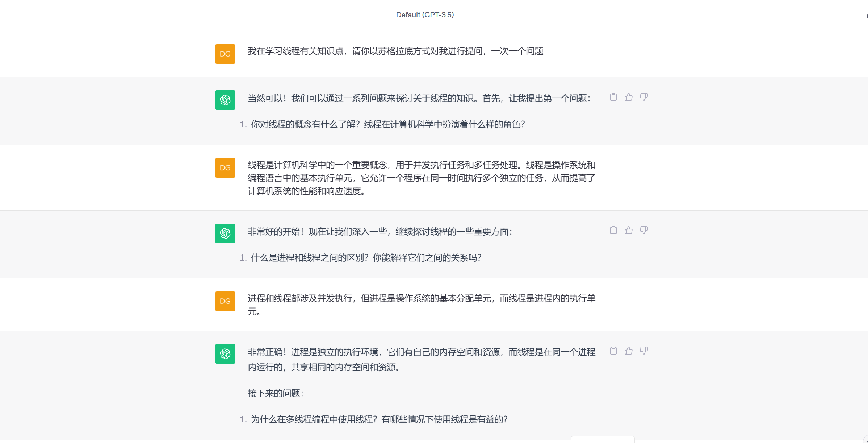Click the DG avatar beside the 进程和线程 message
This screenshot has width=868, height=443.
tap(225, 301)
